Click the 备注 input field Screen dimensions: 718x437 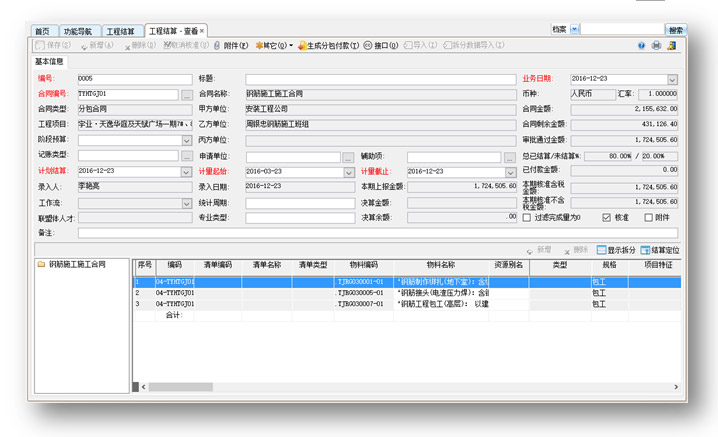click(377, 233)
